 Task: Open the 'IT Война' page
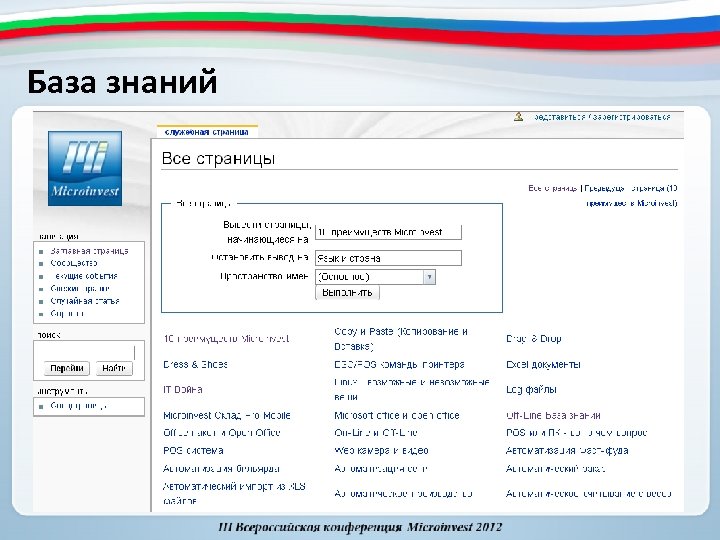pos(183,390)
